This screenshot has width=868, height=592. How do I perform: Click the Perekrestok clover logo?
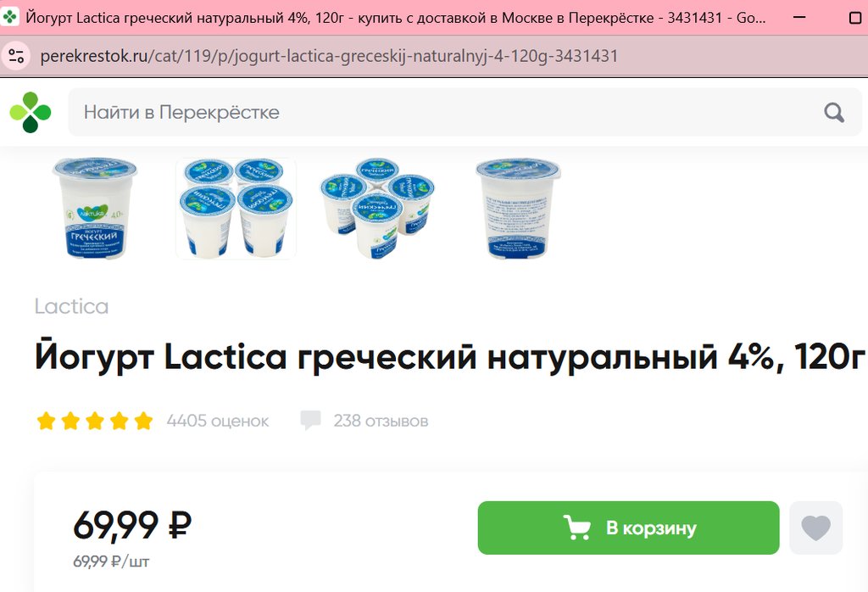pyautogui.click(x=31, y=113)
